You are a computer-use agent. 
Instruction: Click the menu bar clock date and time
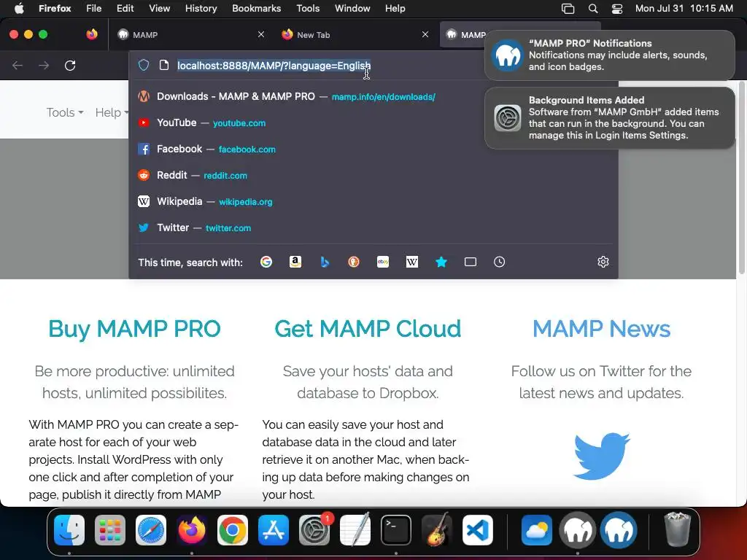coord(684,8)
